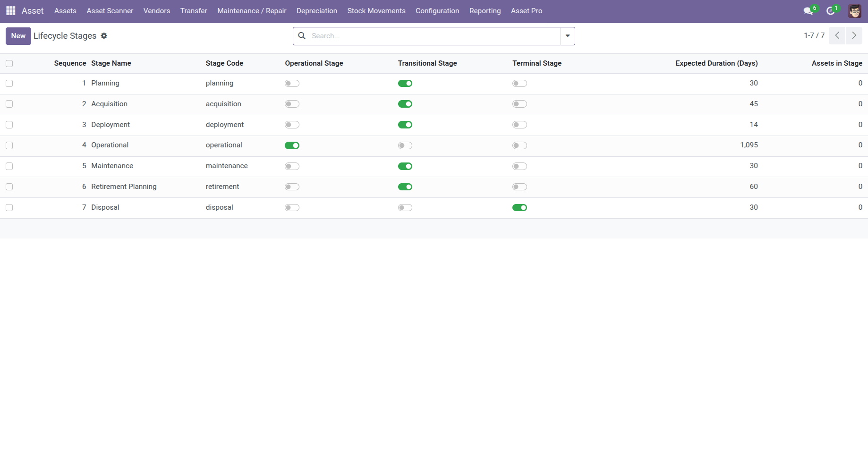
Task: Open the Lifecycle Stages gear actions
Action: (104, 36)
